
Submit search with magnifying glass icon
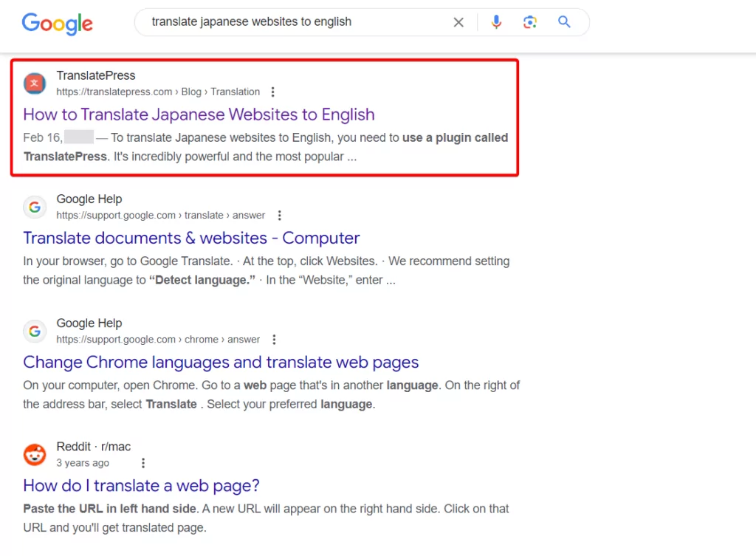pos(564,21)
